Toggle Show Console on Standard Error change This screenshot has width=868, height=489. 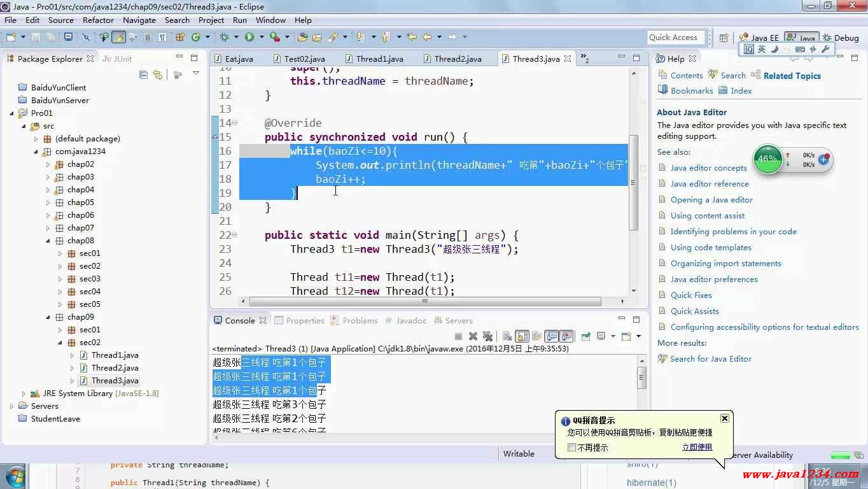tap(566, 336)
